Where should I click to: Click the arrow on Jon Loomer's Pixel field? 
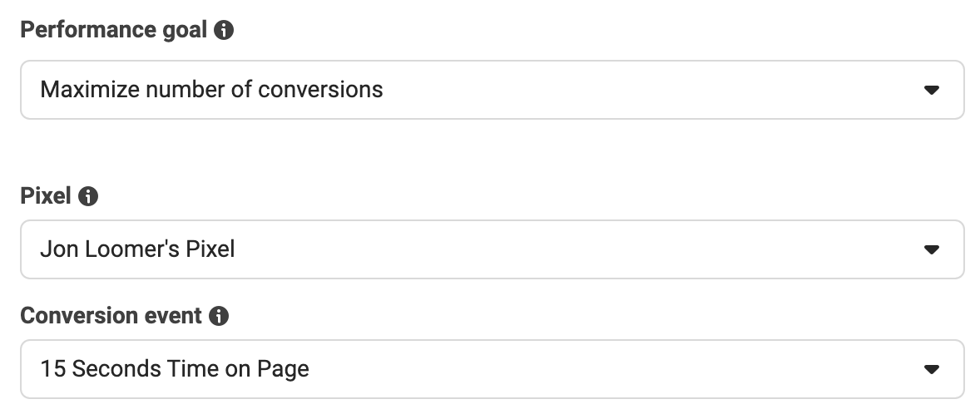click(x=931, y=249)
